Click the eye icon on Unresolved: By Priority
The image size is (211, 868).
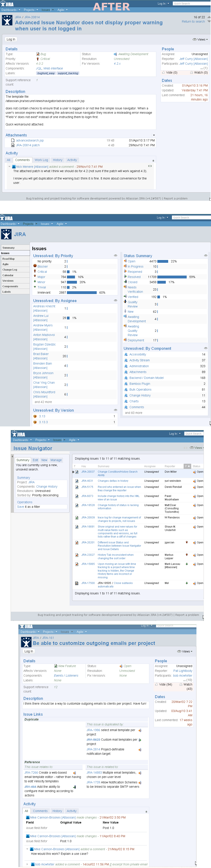pyautogui.click(x=115, y=255)
